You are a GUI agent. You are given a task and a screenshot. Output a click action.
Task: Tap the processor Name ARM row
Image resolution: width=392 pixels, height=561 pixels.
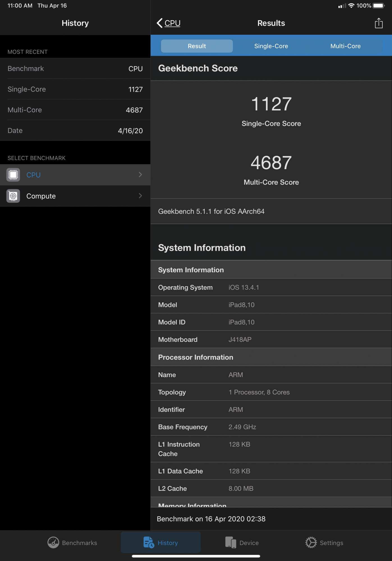pos(271,375)
